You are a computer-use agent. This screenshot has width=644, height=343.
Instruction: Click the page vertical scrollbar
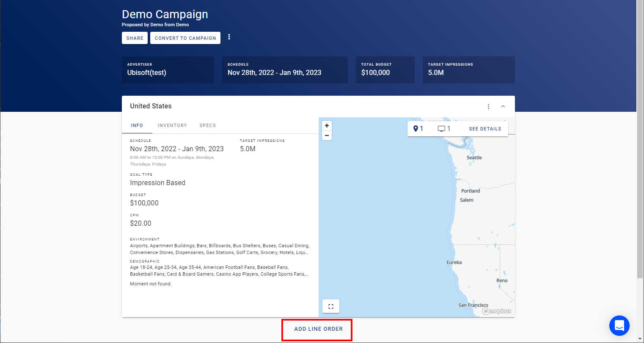pyautogui.click(x=640, y=140)
